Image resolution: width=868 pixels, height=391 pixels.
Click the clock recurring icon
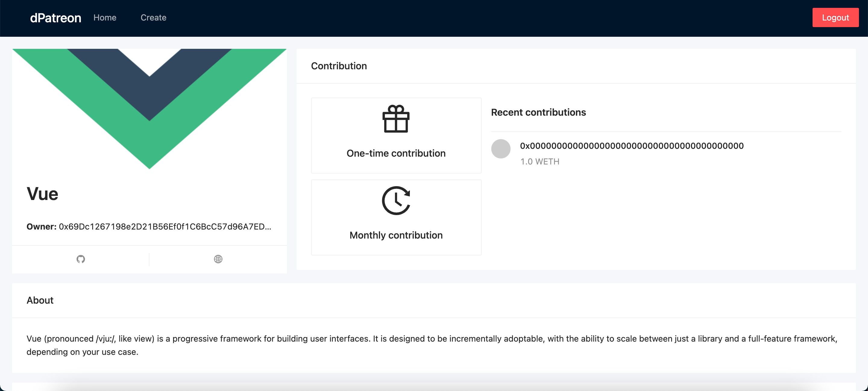click(396, 201)
